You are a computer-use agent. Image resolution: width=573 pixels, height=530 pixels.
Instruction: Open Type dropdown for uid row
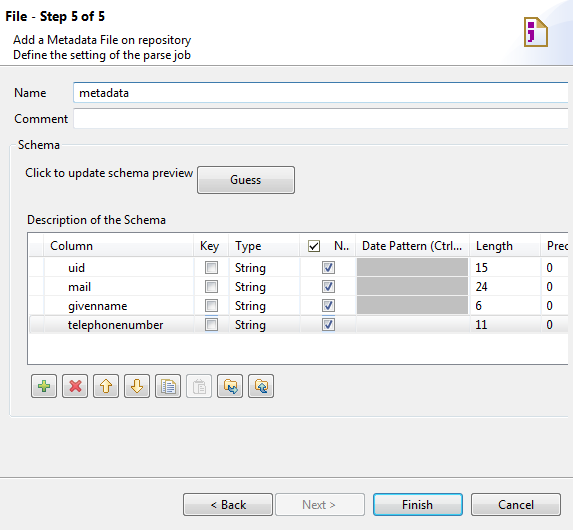pyautogui.click(x=264, y=268)
